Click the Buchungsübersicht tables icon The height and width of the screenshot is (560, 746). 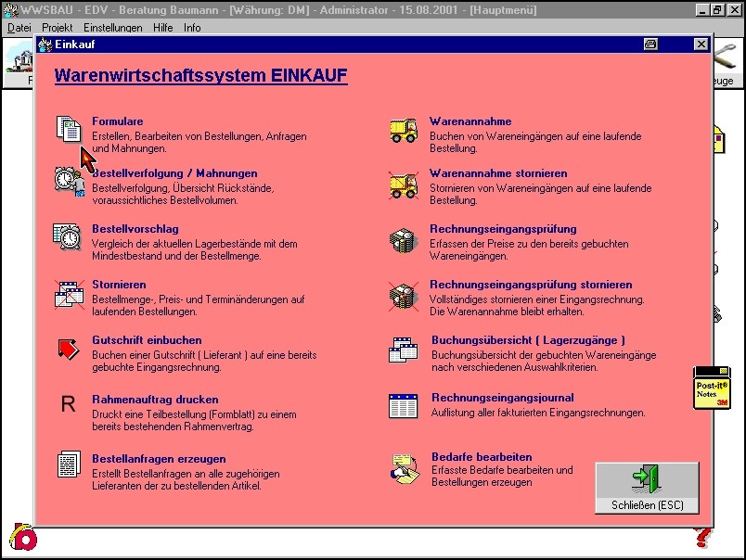coord(403,350)
